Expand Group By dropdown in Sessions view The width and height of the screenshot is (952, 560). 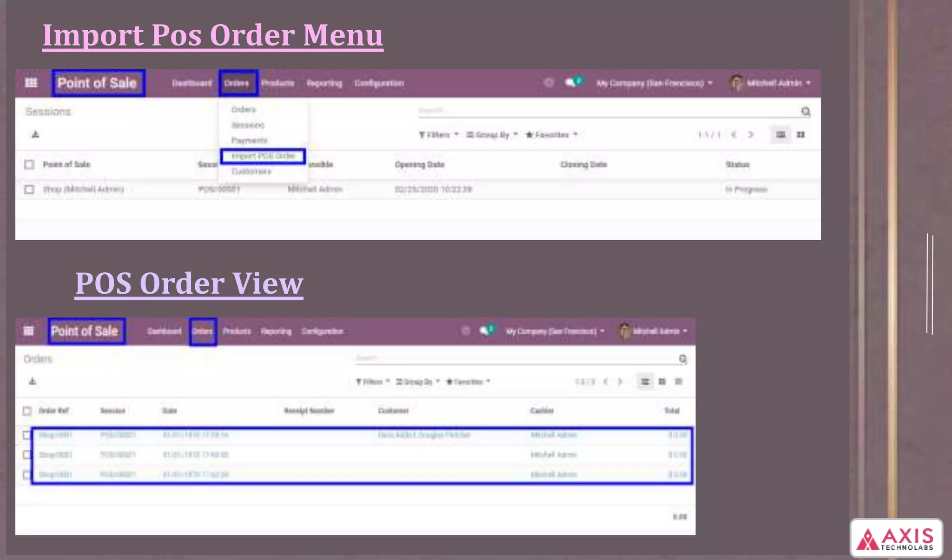[492, 135]
